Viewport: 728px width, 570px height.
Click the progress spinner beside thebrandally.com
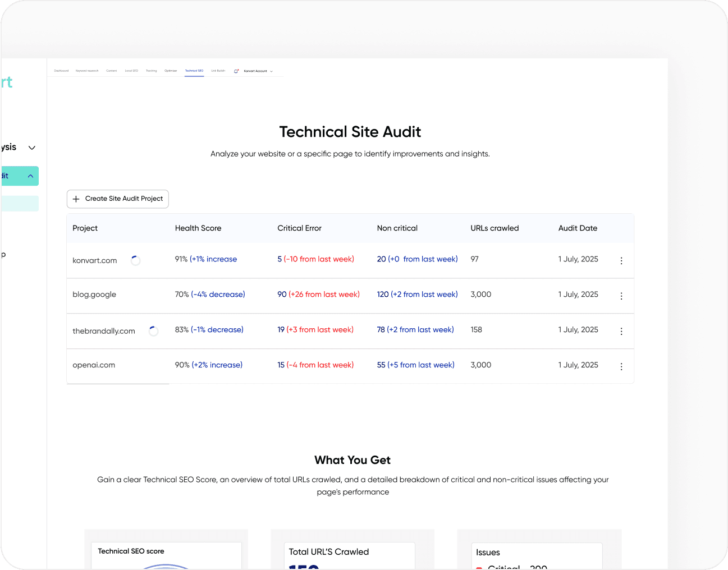tap(153, 330)
